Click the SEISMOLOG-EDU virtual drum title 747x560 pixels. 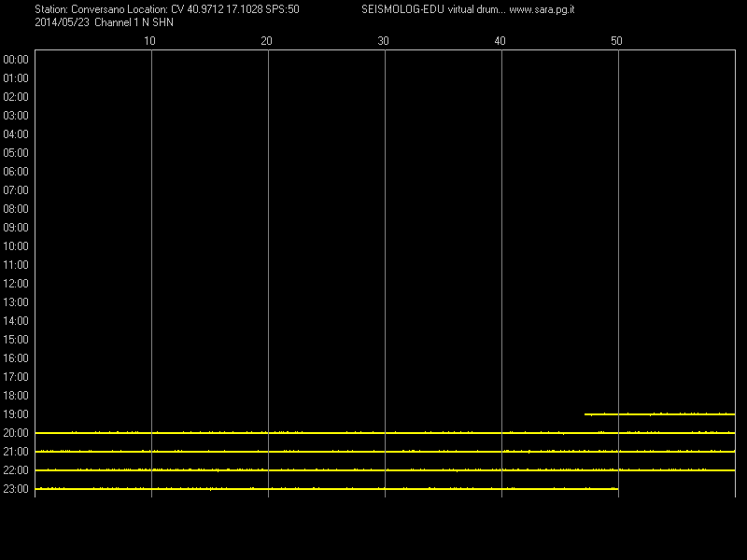(433, 9)
